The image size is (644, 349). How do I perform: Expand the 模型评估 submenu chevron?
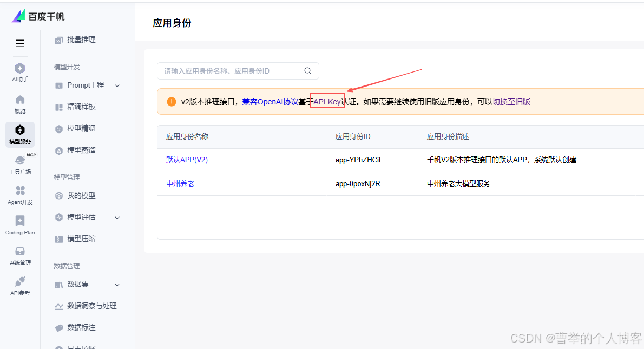coord(117,218)
